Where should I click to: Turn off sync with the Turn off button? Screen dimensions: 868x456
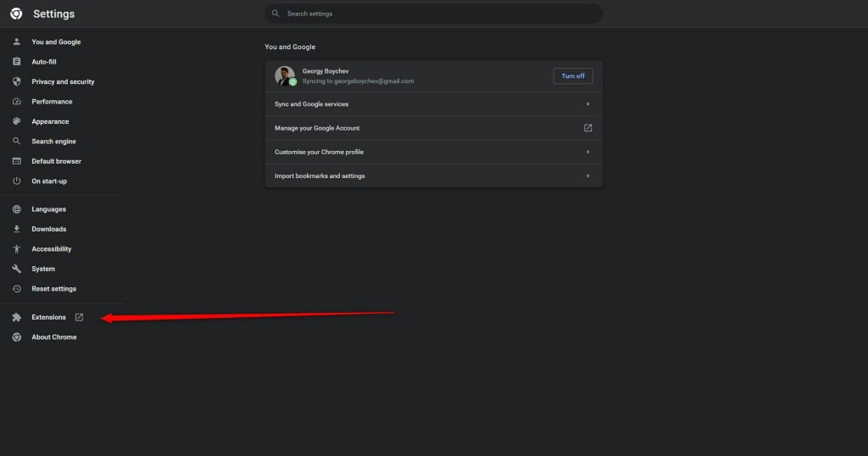573,75
